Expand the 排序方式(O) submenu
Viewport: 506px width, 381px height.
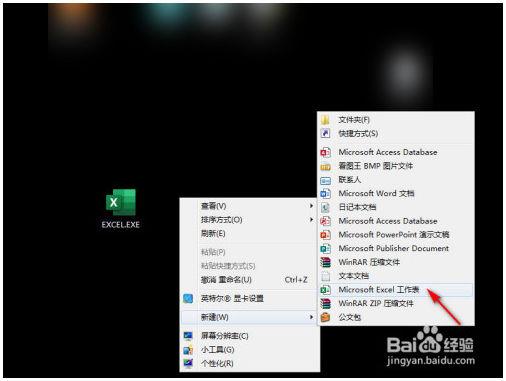coord(248,220)
